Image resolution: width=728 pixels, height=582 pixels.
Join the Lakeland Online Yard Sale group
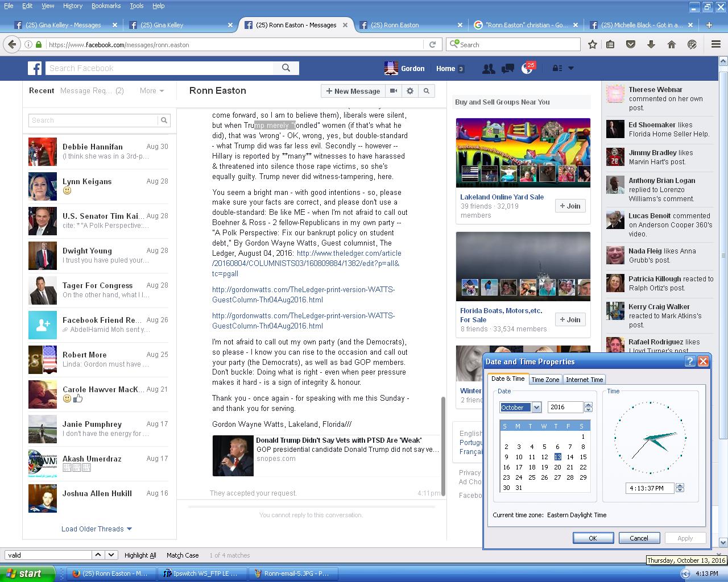tap(570, 206)
